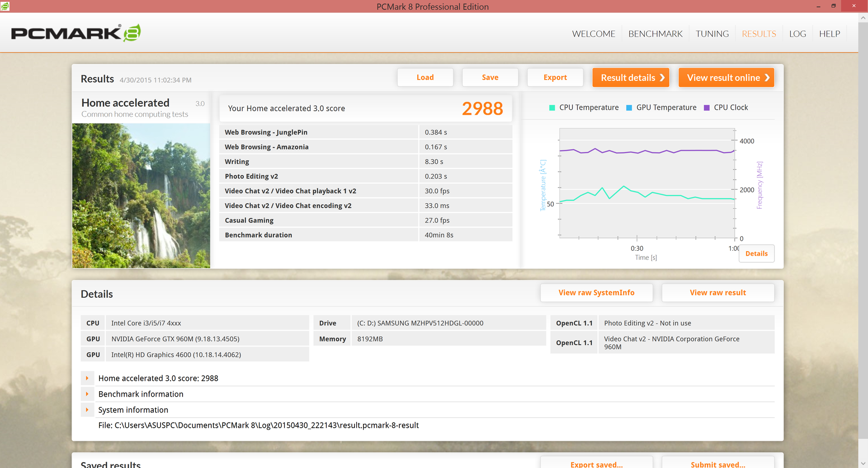The height and width of the screenshot is (468, 868).
Task: Click the PCMark title bar app icon
Action: (x=5, y=6)
